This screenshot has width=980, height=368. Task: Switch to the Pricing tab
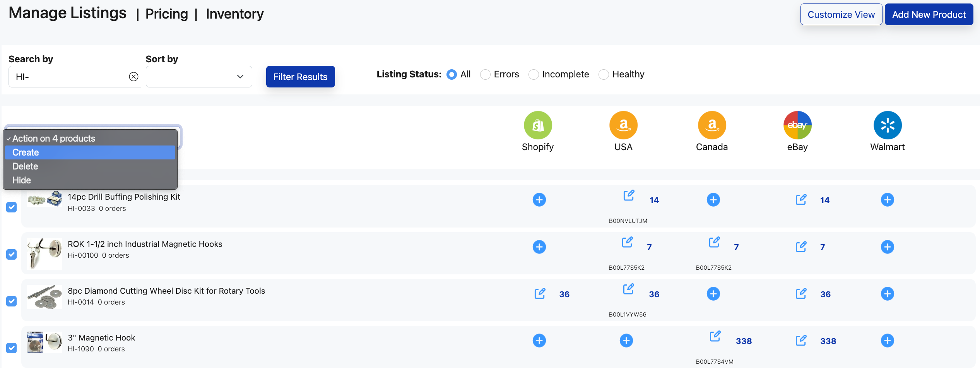tap(167, 14)
